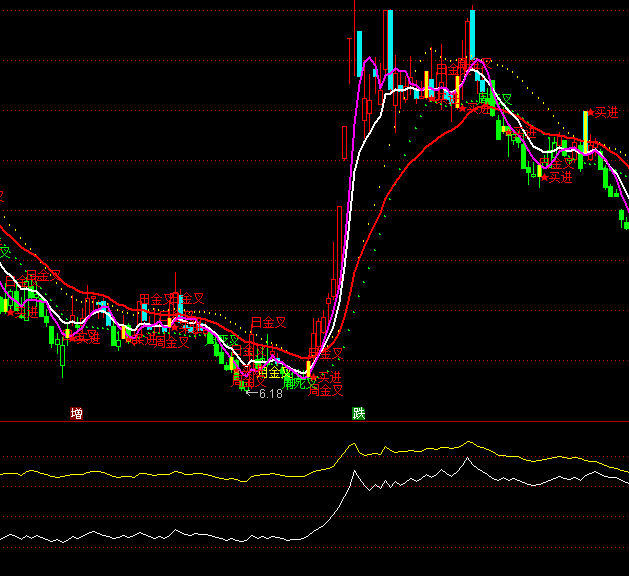Click the green 跌 marker on the chart

tap(359, 413)
